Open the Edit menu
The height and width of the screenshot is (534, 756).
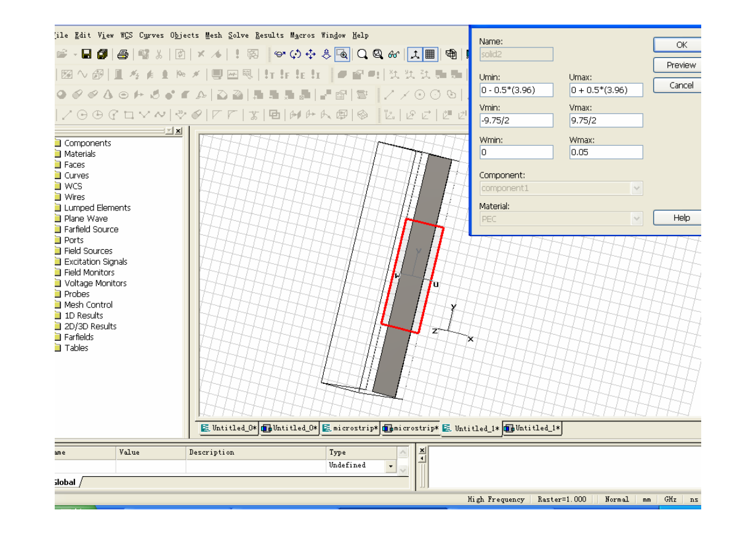tap(82, 36)
